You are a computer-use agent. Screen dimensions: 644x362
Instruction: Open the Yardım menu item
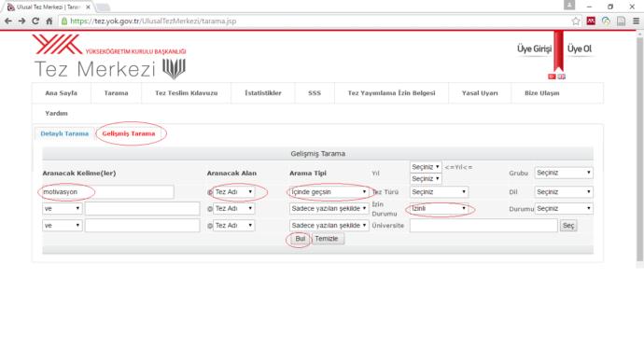point(56,113)
